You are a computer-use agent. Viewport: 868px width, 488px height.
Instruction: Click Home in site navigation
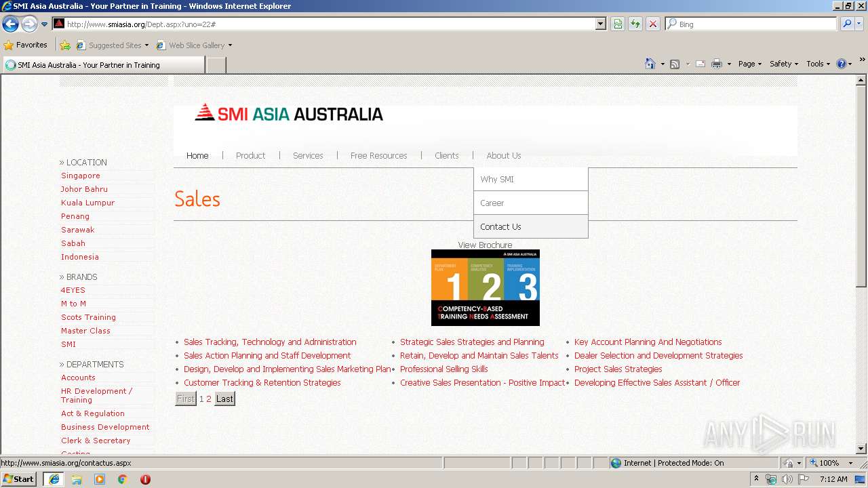[197, 155]
